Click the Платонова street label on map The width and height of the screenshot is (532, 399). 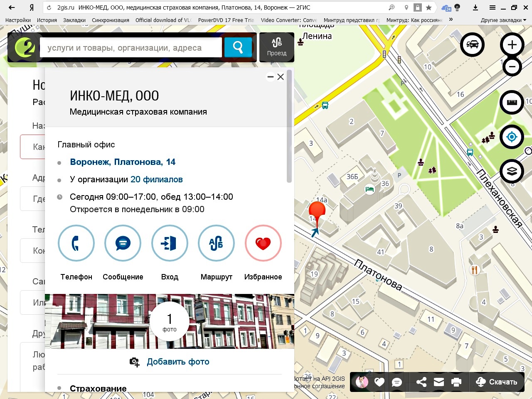click(378, 275)
